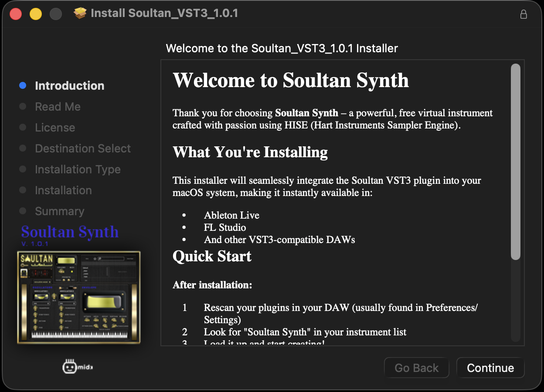The image size is (544, 392).
Task: Click the "Welcome to Soultan Synth" heading
Action: tap(291, 80)
